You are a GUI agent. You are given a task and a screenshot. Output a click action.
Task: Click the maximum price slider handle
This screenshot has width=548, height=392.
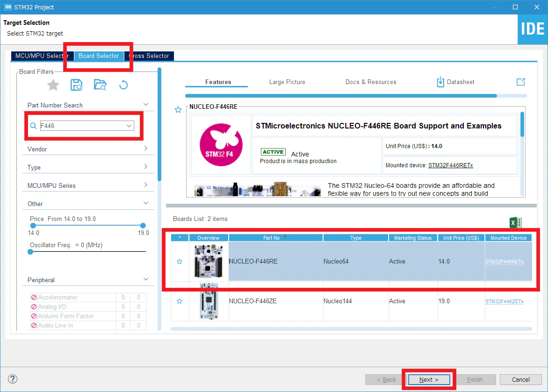[143, 226]
